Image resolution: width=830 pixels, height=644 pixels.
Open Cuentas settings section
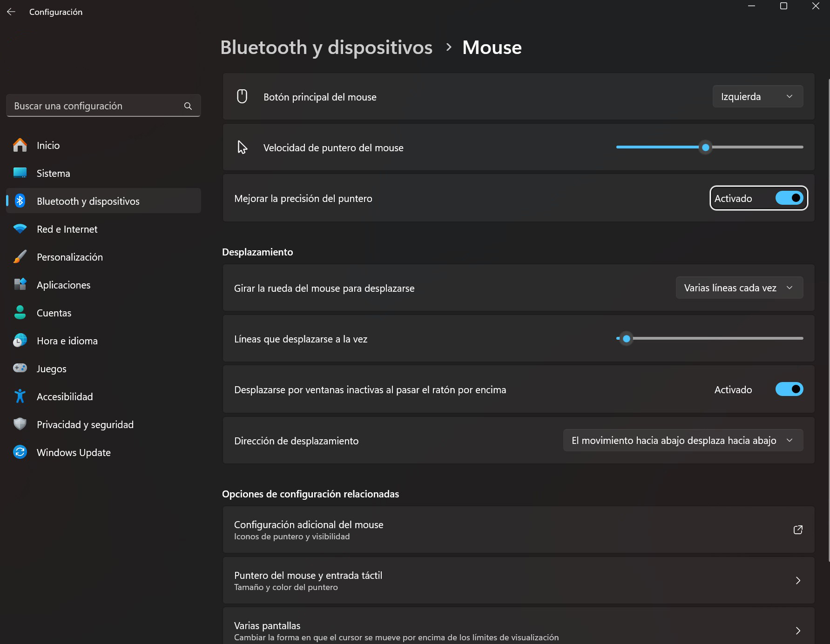pos(103,313)
